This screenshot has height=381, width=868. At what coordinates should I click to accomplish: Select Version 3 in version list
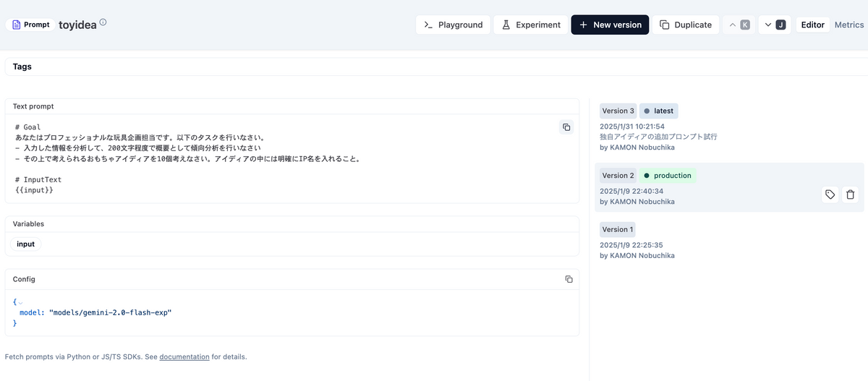tap(618, 111)
